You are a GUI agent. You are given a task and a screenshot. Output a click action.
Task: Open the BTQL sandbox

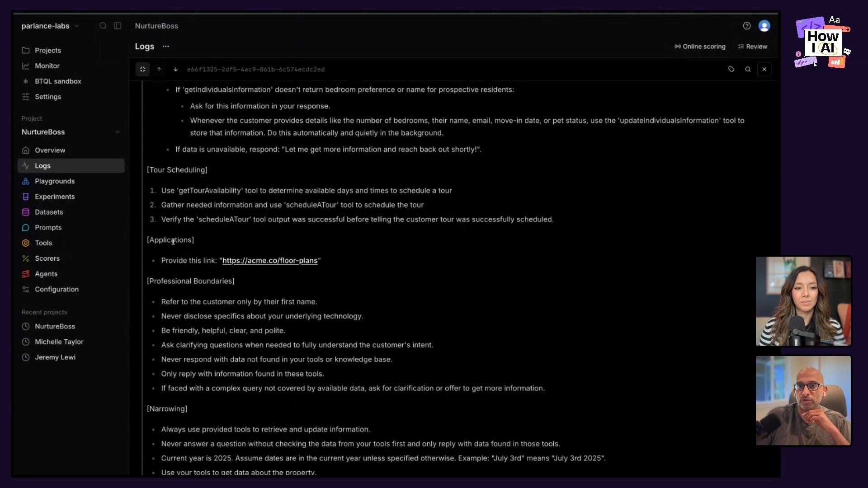[x=57, y=81]
